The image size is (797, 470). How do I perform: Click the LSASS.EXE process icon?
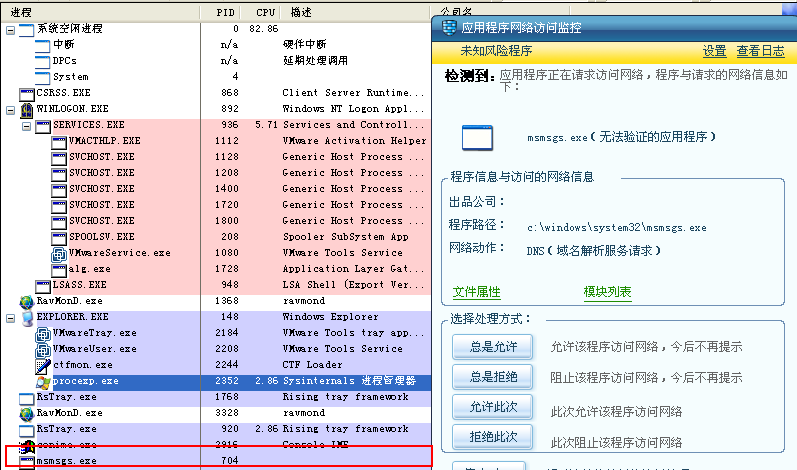[43, 286]
